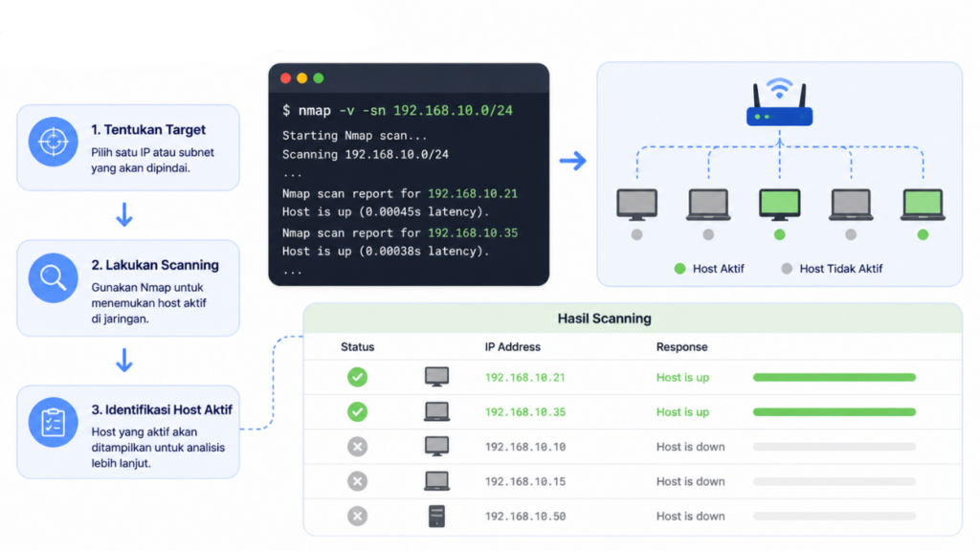Click the green dot in terminal title bar
The width and height of the screenshot is (980, 551).
point(319,78)
